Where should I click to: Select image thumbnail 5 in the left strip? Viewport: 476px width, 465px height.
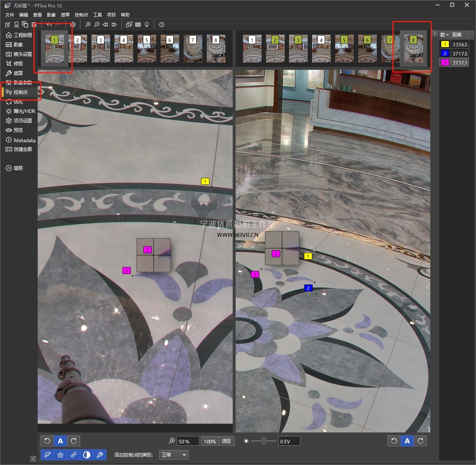(147, 49)
